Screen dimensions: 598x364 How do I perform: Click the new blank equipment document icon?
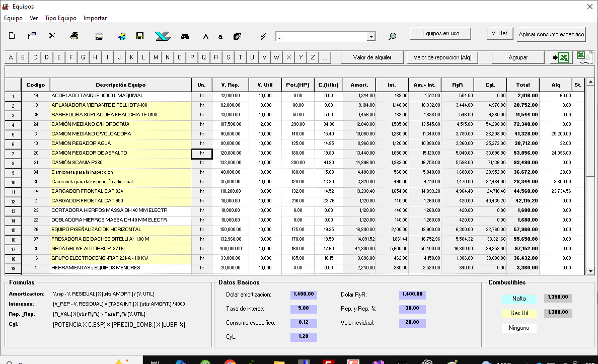point(12,36)
